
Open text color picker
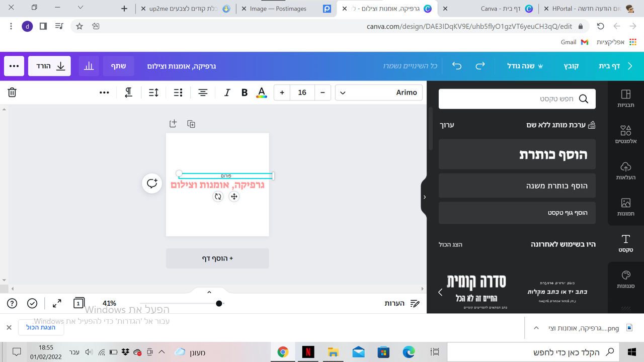click(x=261, y=93)
